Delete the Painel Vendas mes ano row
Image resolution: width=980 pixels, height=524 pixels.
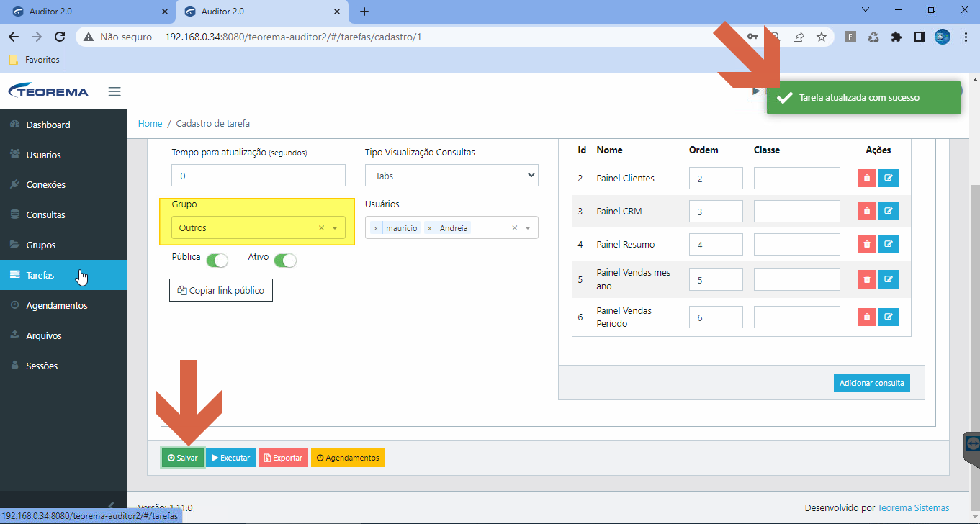(867, 279)
